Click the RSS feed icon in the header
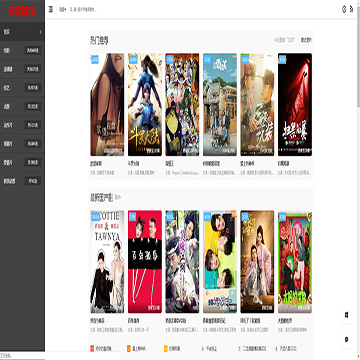 coord(351,9)
